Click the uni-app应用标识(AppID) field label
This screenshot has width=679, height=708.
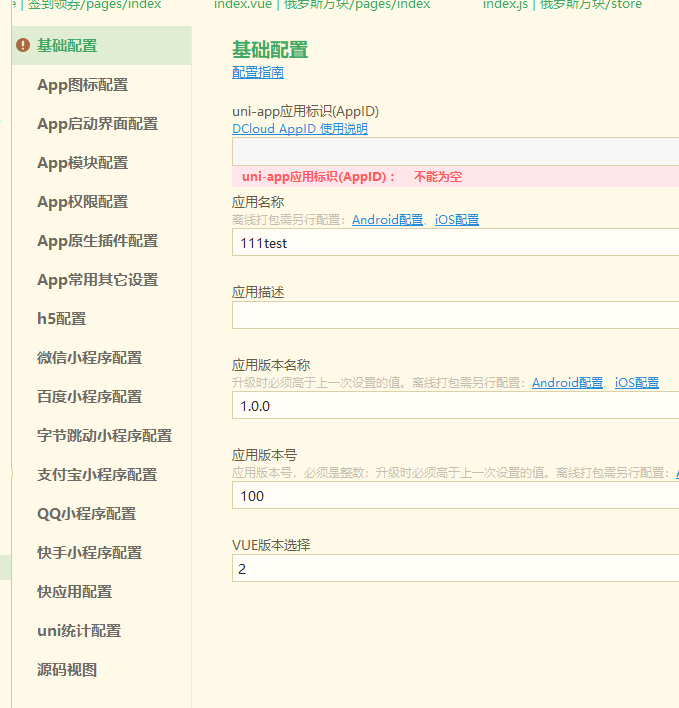click(x=305, y=112)
